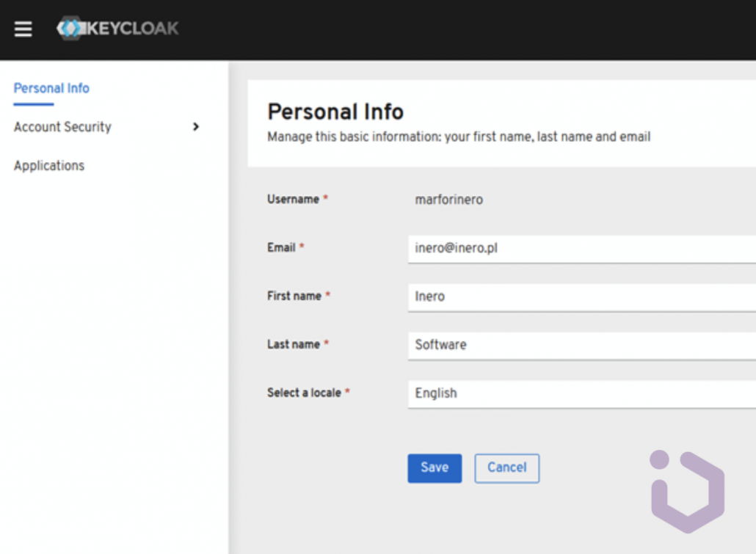
Task: Click the asterisk next to Email
Action: 300,247
